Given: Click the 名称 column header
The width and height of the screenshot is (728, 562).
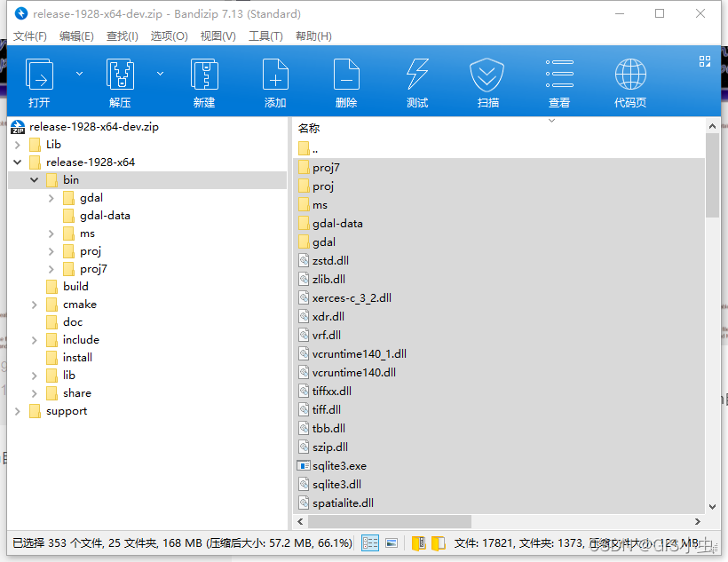Looking at the screenshot, I should pyautogui.click(x=309, y=128).
